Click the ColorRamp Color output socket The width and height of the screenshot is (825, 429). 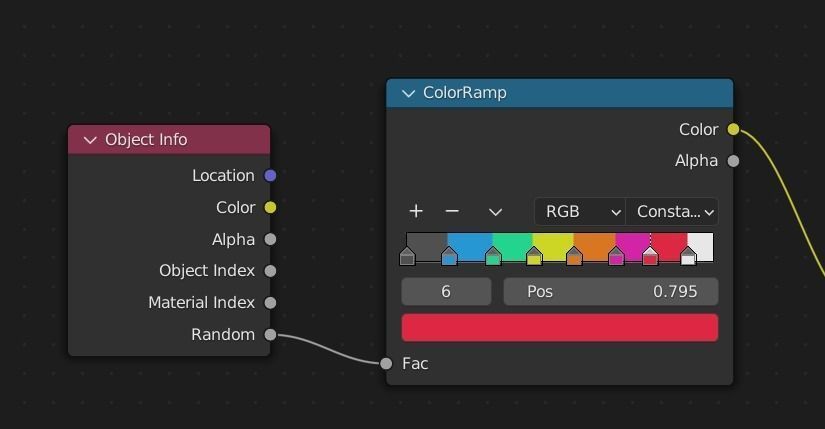(734, 129)
